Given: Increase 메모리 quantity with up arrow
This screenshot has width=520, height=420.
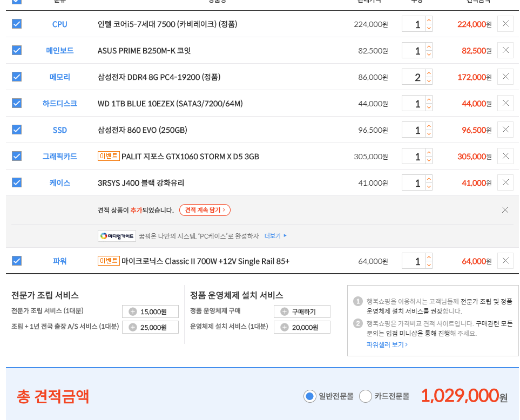Looking at the screenshot, I should tap(429, 73).
